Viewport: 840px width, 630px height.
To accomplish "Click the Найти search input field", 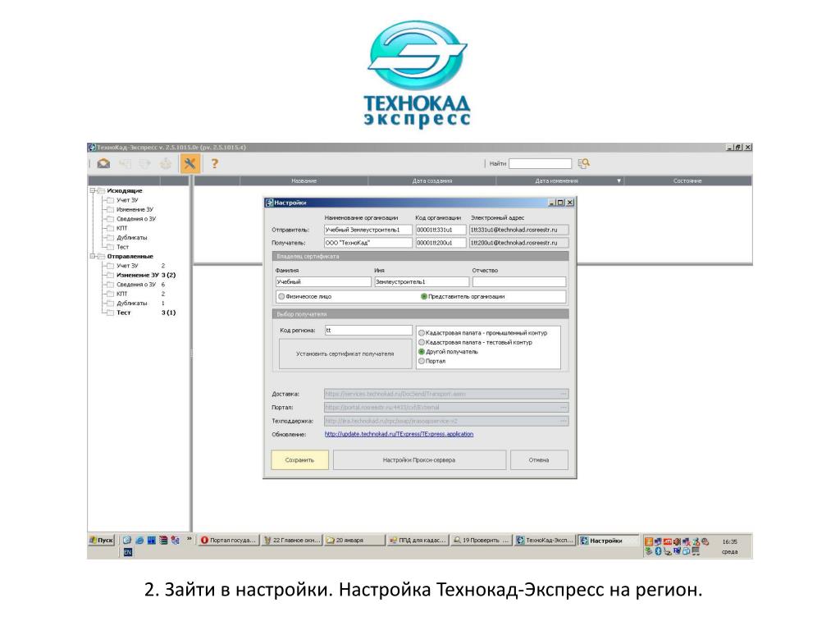I will click(x=540, y=163).
